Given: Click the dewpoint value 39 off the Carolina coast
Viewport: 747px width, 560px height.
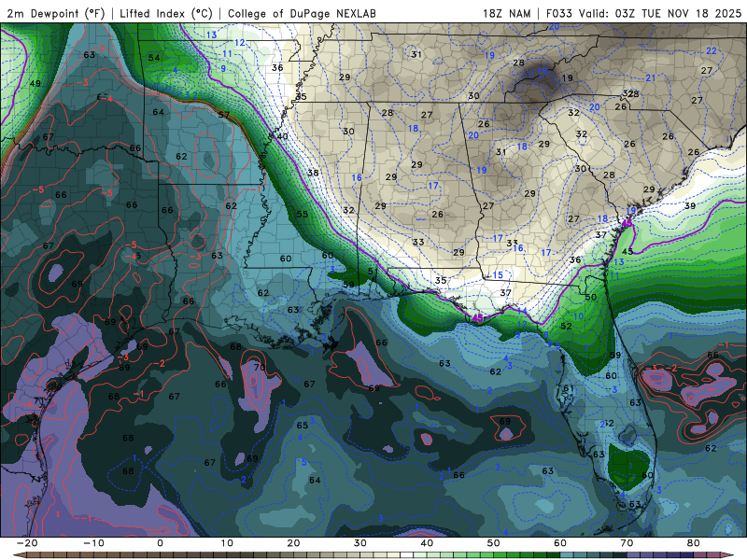Looking at the screenshot, I should 690,205.
